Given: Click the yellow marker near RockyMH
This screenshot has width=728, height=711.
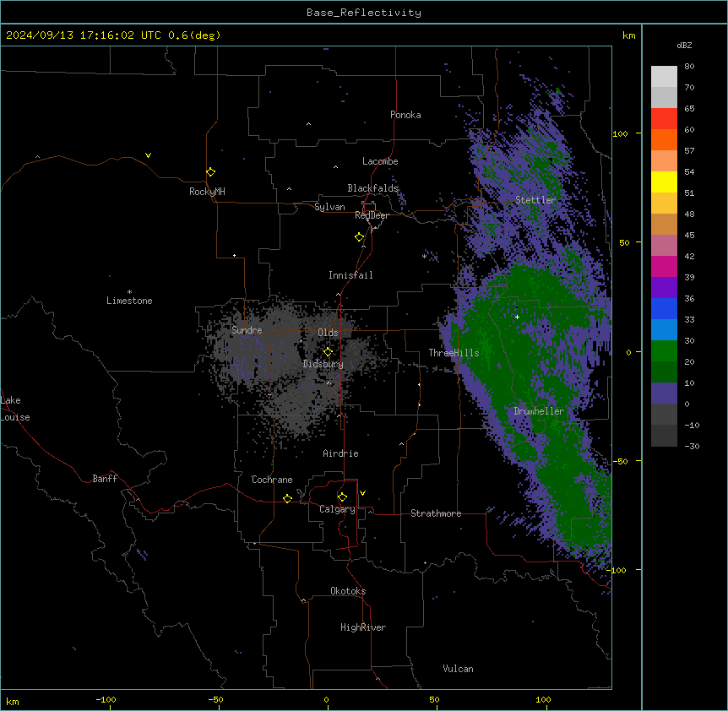Looking at the screenshot, I should (210, 172).
